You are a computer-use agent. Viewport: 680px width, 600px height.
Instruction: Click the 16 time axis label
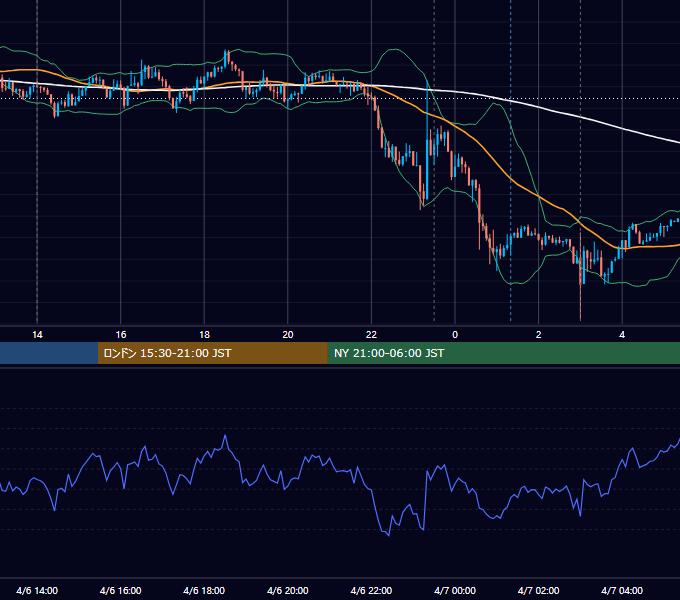point(121,335)
